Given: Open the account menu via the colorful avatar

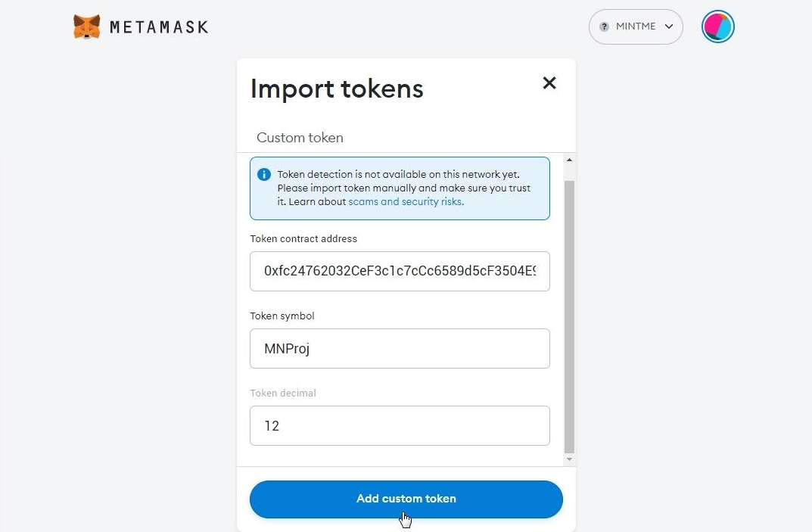Looking at the screenshot, I should pos(717,26).
